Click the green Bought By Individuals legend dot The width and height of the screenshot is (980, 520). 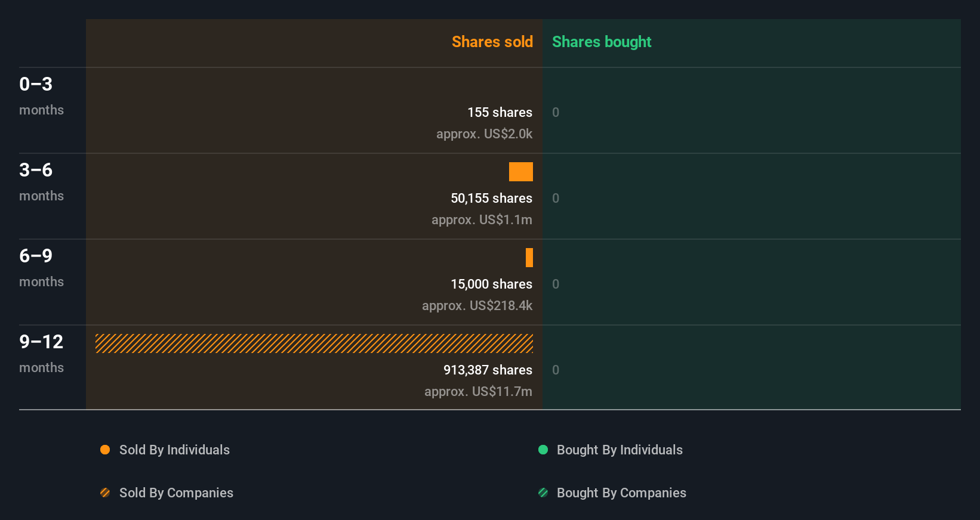543,450
